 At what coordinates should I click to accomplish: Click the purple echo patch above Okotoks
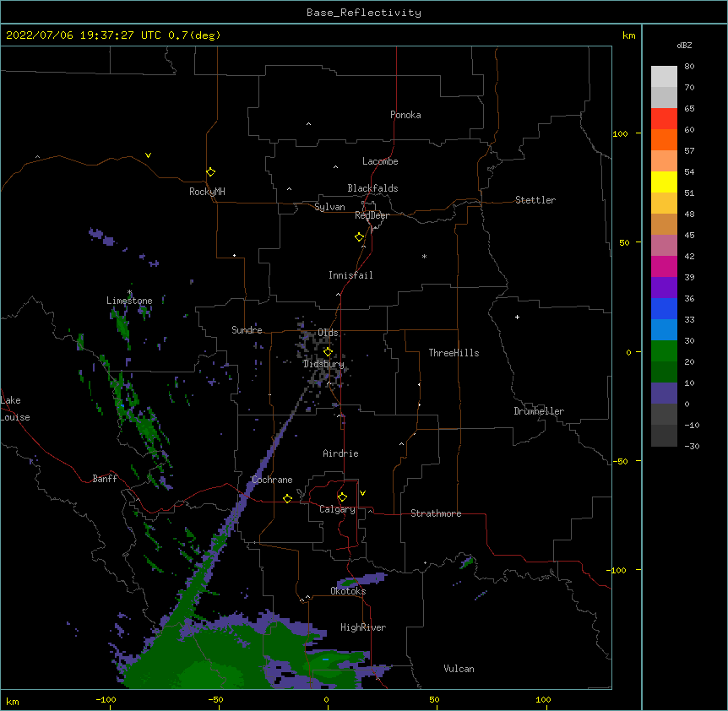361,580
